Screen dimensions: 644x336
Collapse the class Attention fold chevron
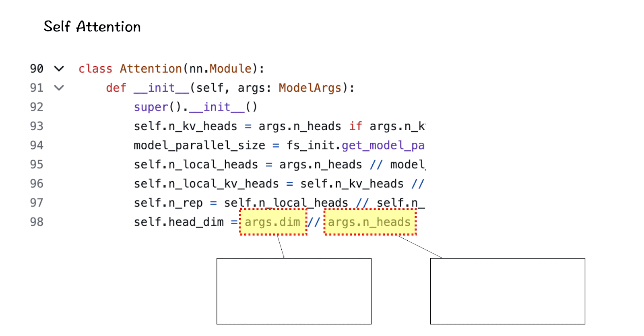(59, 69)
